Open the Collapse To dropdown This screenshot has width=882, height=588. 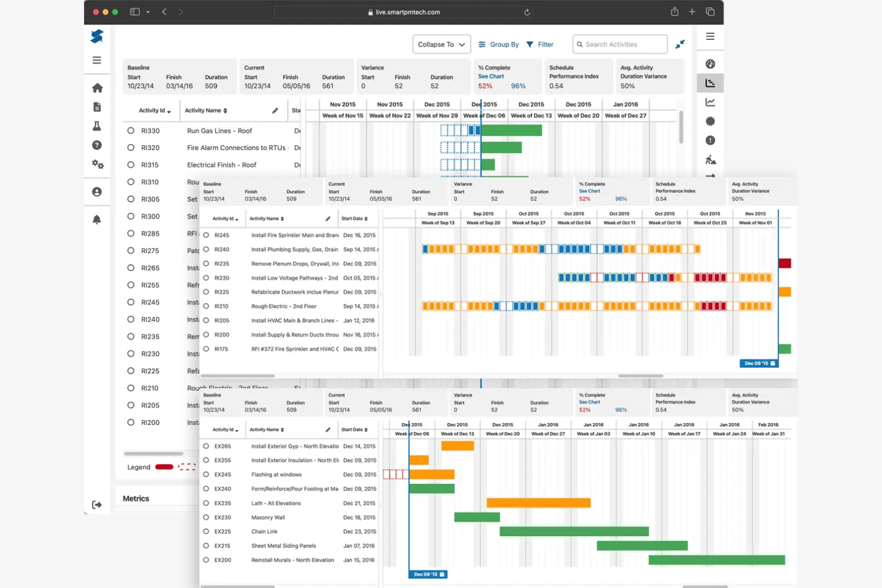tap(441, 44)
